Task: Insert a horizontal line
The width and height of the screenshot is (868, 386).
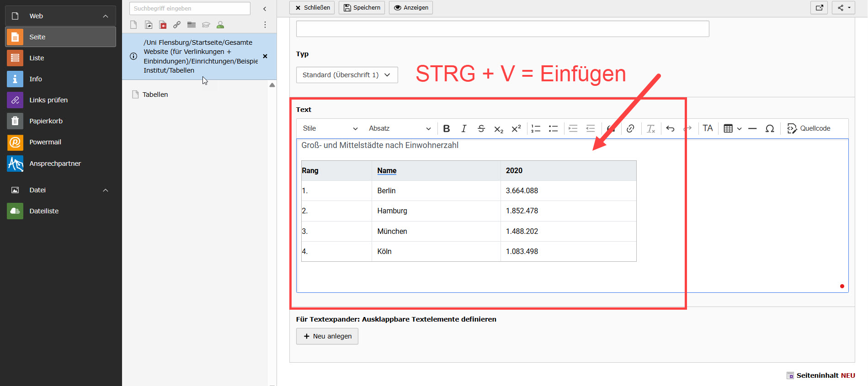Action: click(x=752, y=128)
